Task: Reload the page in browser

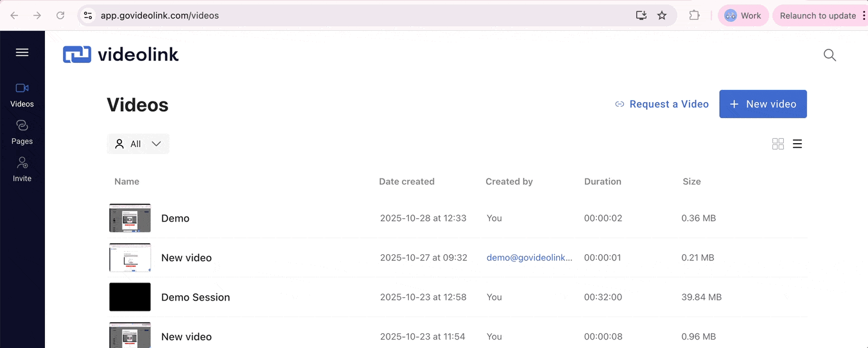Action: coord(60,15)
